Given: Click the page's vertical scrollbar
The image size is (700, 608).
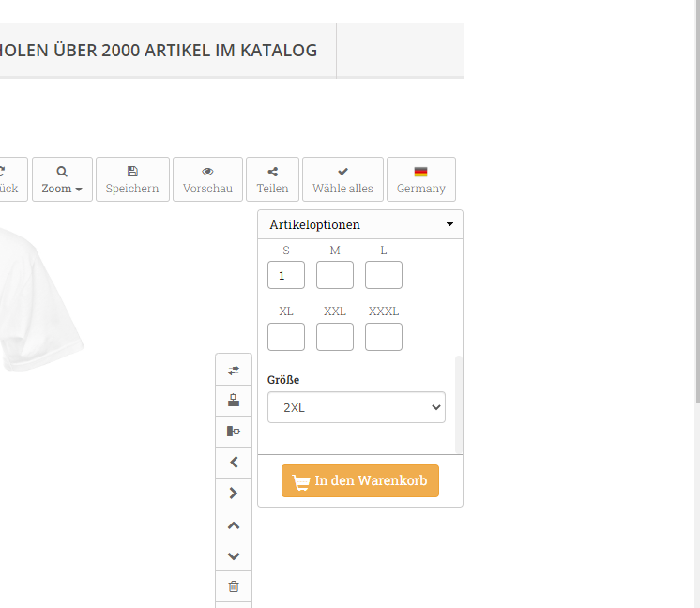Looking at the screenshot, I should [x=697, y=201].
